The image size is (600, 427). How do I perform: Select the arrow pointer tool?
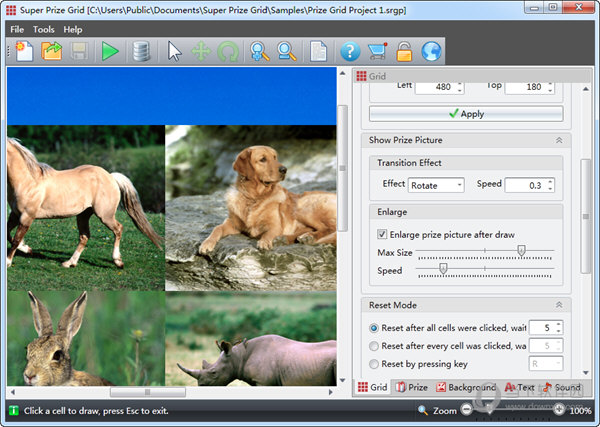(x=175, y=51)
